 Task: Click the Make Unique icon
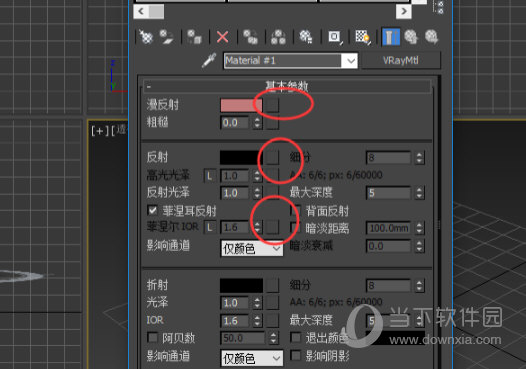[x=278, y=37]
